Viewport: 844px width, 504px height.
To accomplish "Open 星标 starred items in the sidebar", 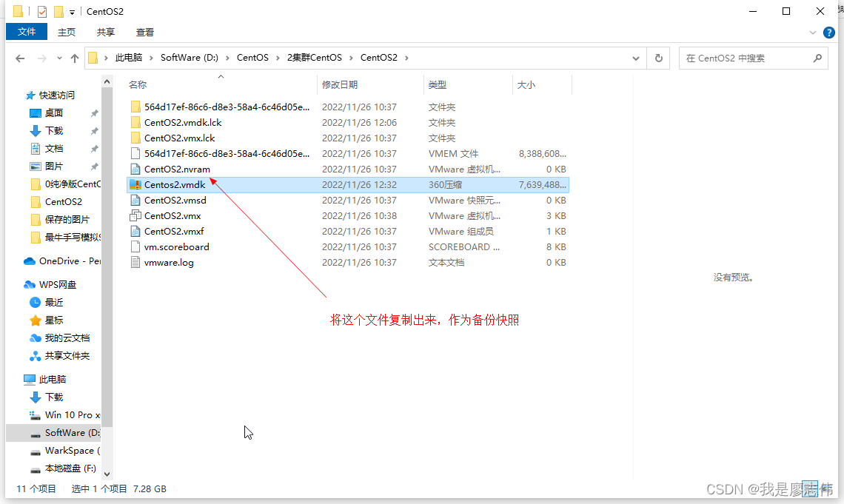I will [54, 320].
